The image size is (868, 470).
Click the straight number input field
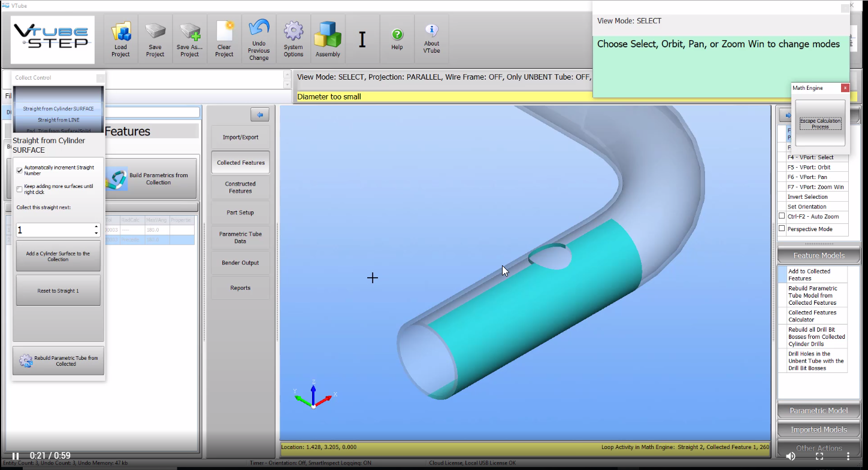coord(54,231)
